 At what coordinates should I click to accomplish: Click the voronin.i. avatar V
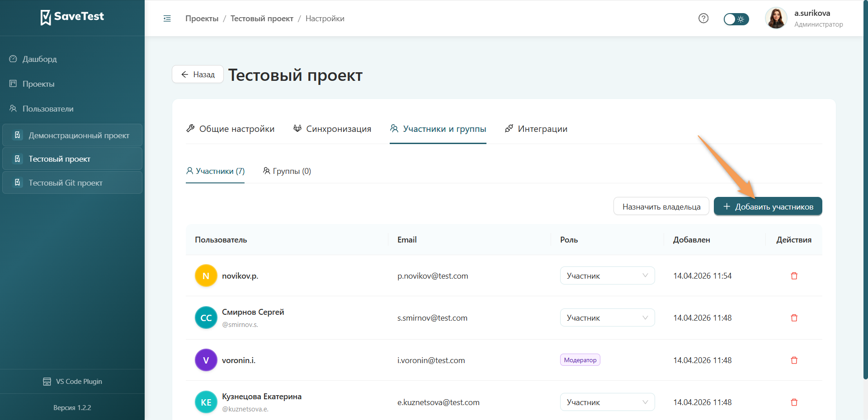206,360
